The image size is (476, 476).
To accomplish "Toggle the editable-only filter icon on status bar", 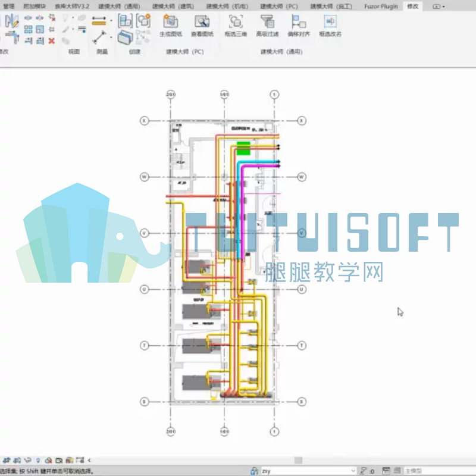I will (363, 471).
